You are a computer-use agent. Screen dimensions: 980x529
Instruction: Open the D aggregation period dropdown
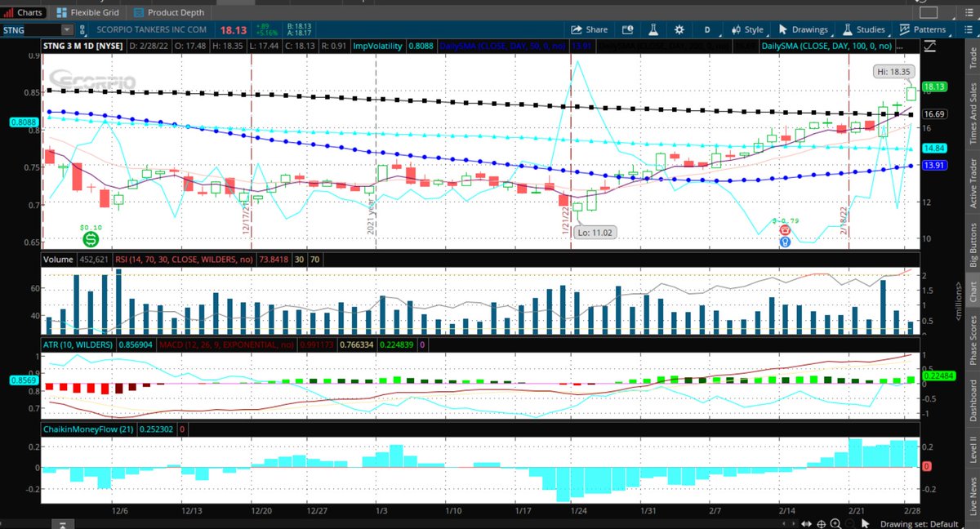[707, 29]
